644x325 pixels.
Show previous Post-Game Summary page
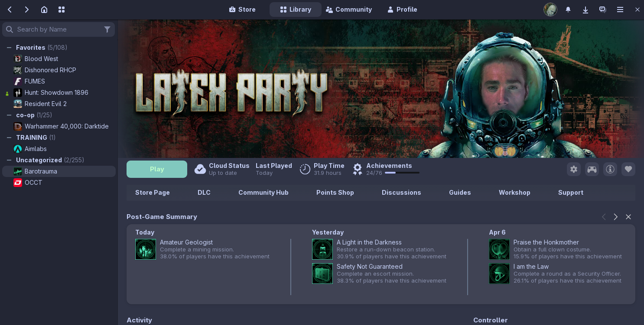point(604,217)
